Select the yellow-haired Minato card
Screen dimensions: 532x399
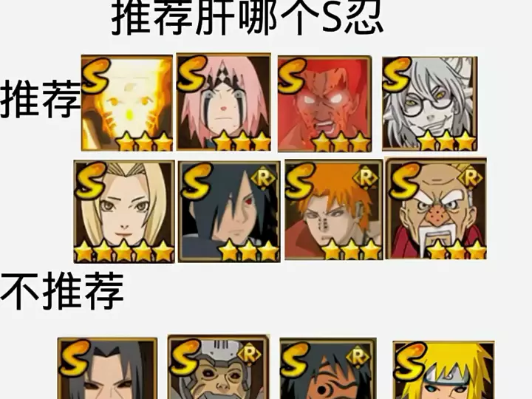pyautogui.click(x=443, y=370)
